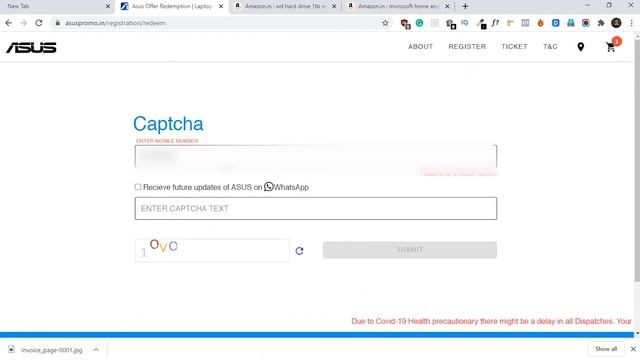Open invoice_page-0001.jpg from downloads bar

point(51,350)
